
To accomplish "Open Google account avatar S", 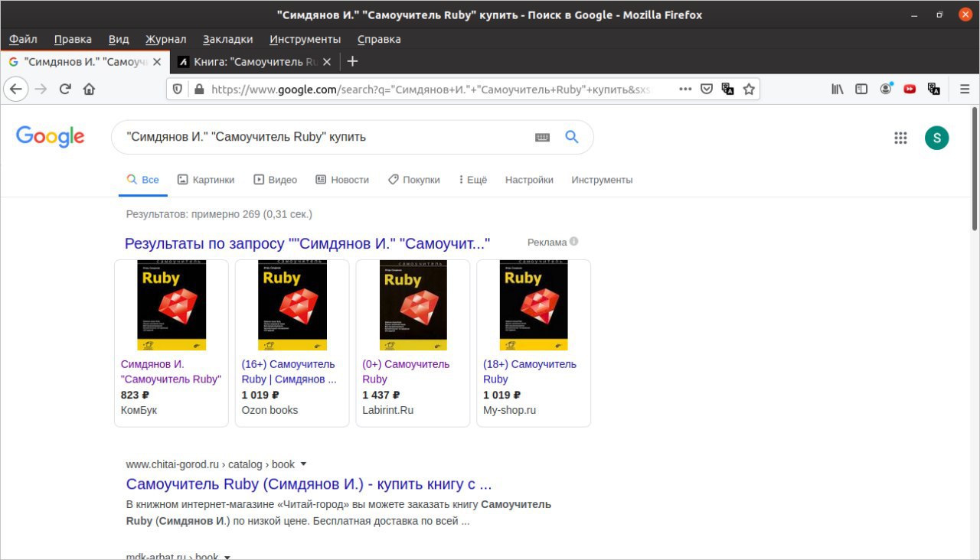I will (x=936, y=138).
